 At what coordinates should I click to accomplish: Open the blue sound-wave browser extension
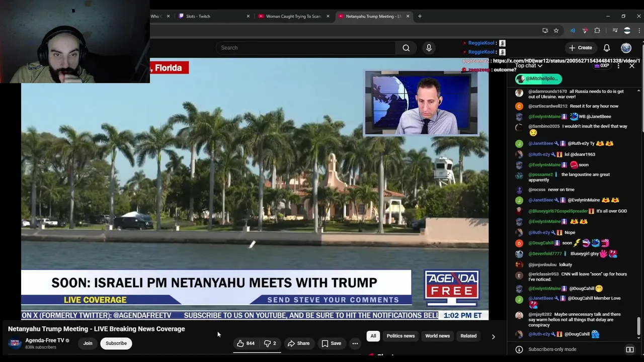573,31
